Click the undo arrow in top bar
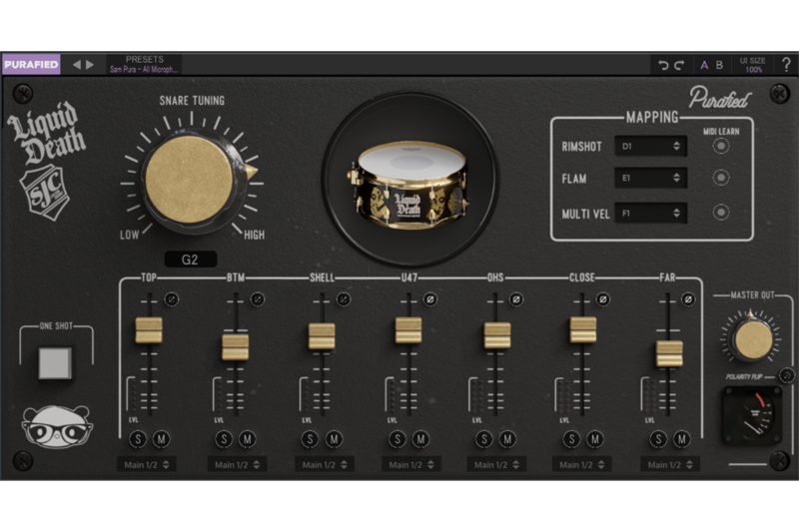799x532 pixels. click(x=663, y=65)
